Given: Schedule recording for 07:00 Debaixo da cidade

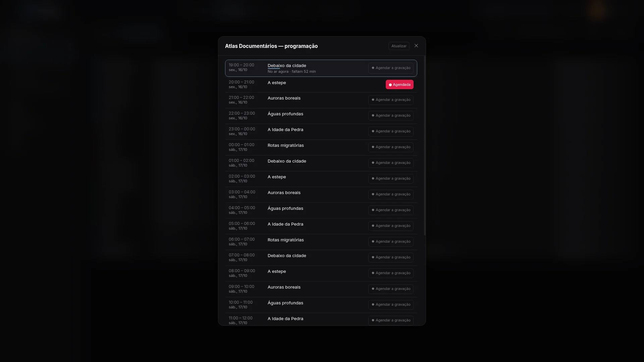Looking at the screenshot, I should (x=391, y=257).
